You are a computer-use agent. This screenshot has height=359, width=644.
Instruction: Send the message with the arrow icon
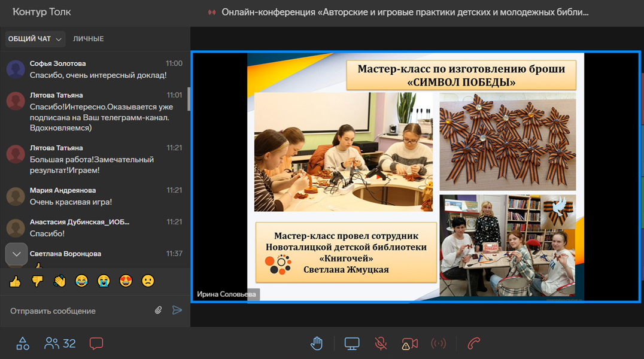tap(177, 311)
